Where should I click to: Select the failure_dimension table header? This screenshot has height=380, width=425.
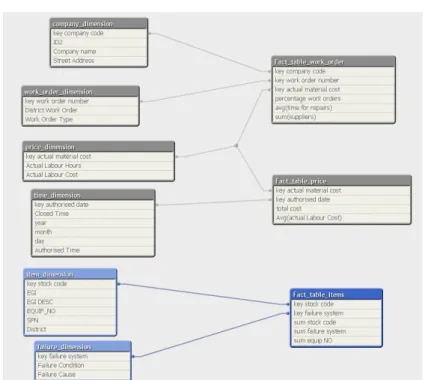(83, 347)
